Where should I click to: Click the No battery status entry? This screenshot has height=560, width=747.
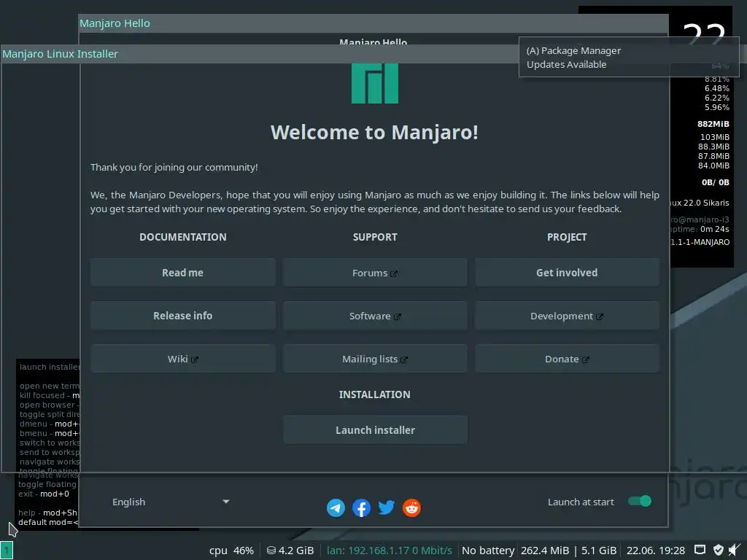pyautogui.click(x=488, y=551)
